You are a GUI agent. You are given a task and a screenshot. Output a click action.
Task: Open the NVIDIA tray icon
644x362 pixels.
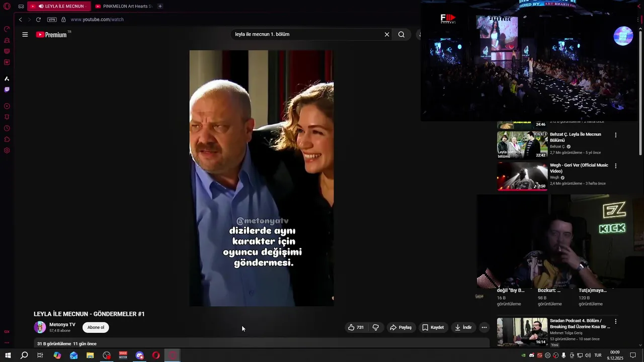524,355
